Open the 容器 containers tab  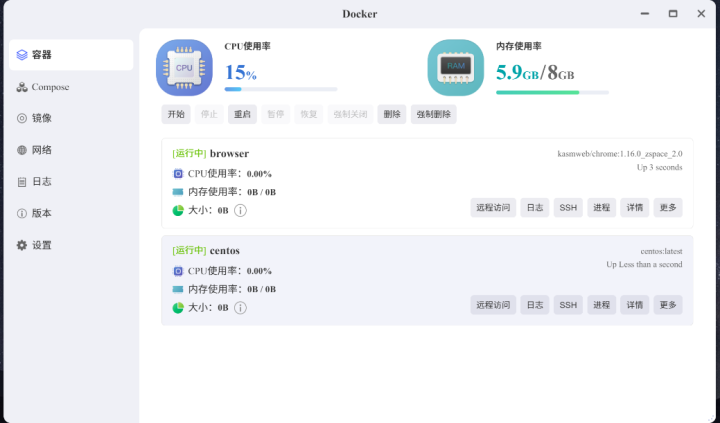70,55
